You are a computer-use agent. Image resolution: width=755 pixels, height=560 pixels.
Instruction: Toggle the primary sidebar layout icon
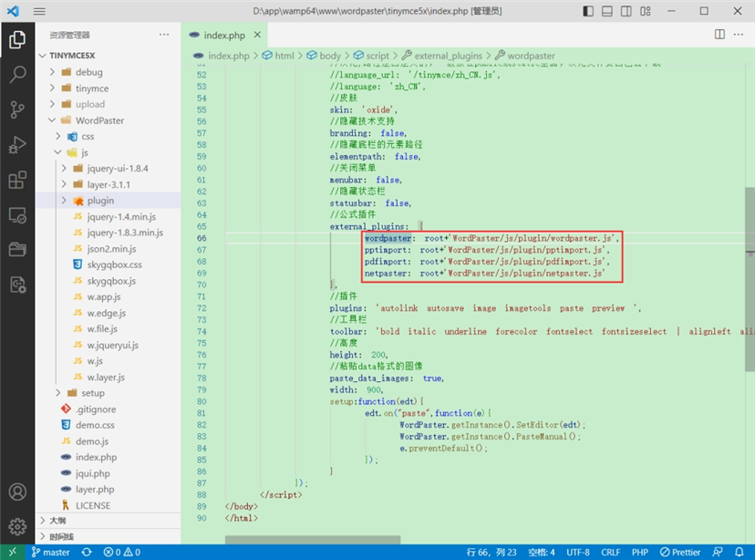coord(588,11)
